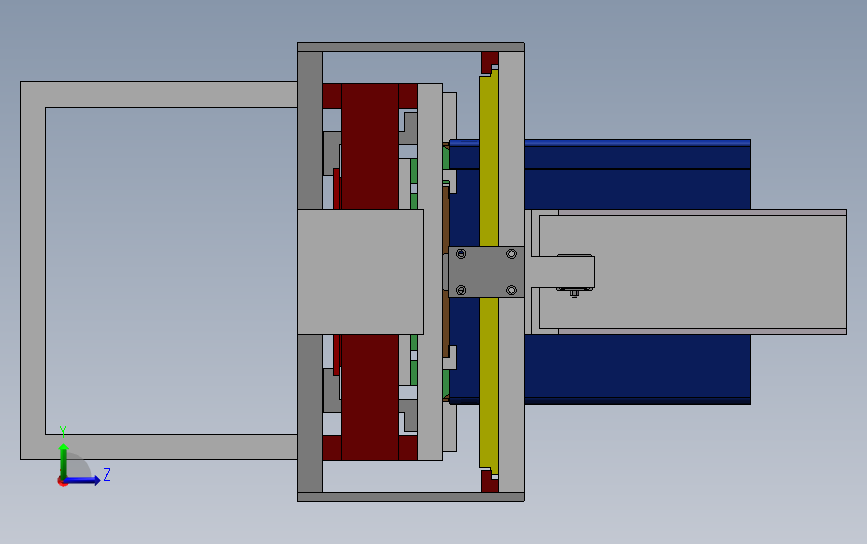
Task: Select the dark red lower block
Action: click(370, 397)
